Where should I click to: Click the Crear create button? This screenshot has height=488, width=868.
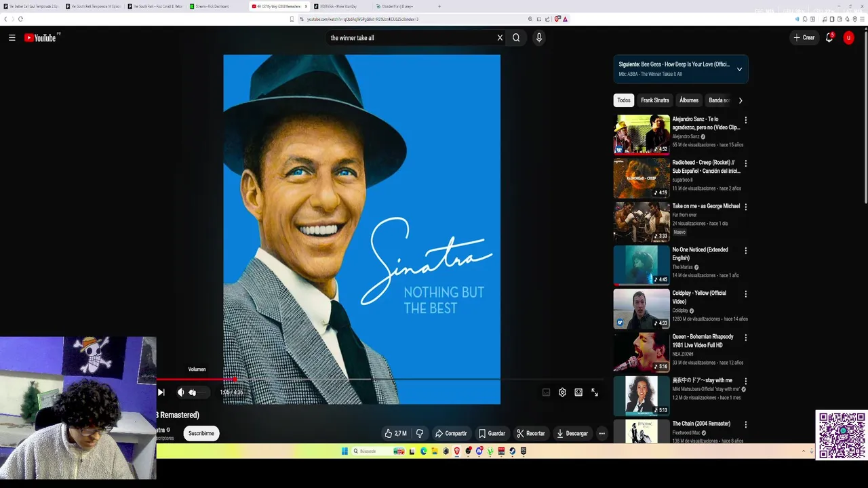[804, 38]
